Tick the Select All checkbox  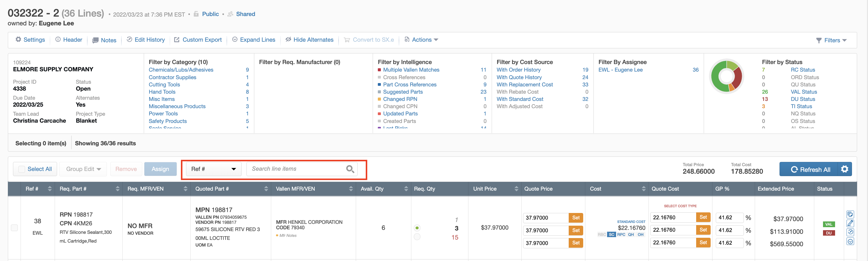pos(22,169)
